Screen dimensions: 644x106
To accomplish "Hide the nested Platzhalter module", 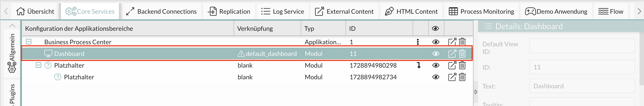I will tap(435, 77).
